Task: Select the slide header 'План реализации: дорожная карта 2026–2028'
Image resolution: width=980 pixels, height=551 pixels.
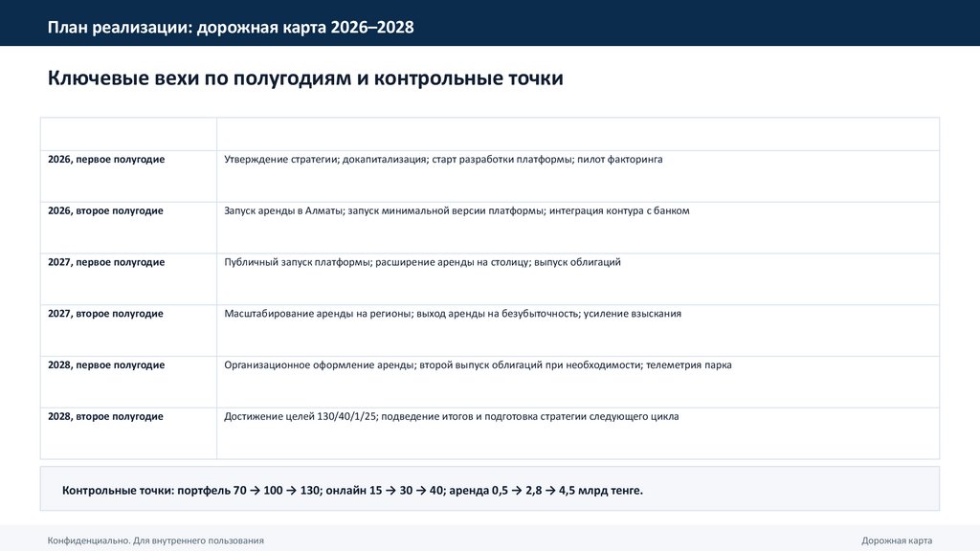Action: [230, 28]
